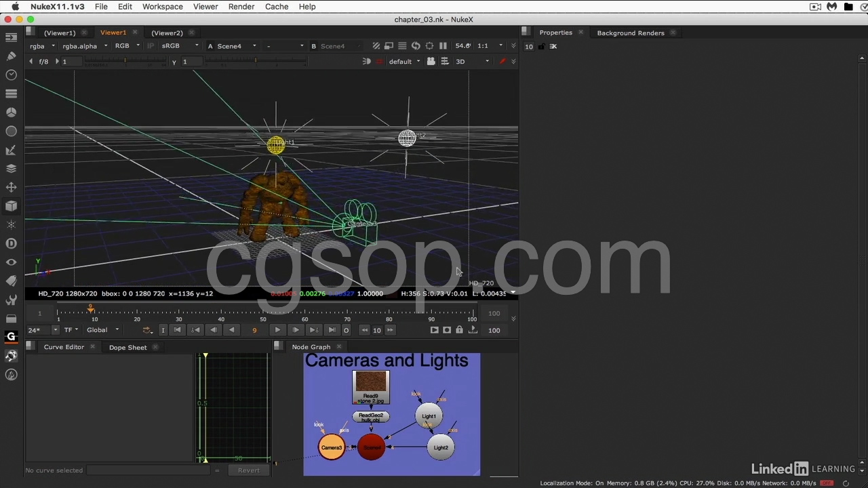Open the default camera dropdown
868x488 pixels.
point(404,62)
